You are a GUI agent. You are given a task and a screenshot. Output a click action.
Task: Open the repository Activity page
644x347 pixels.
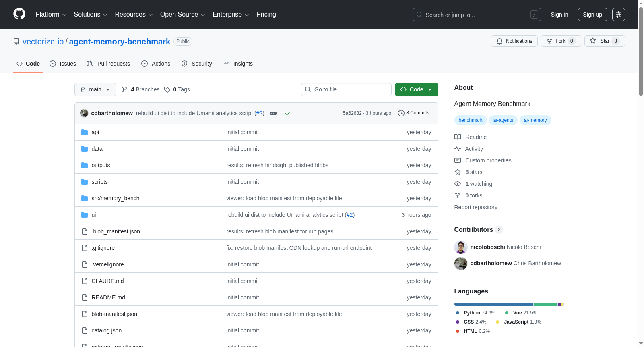point(469,149)
